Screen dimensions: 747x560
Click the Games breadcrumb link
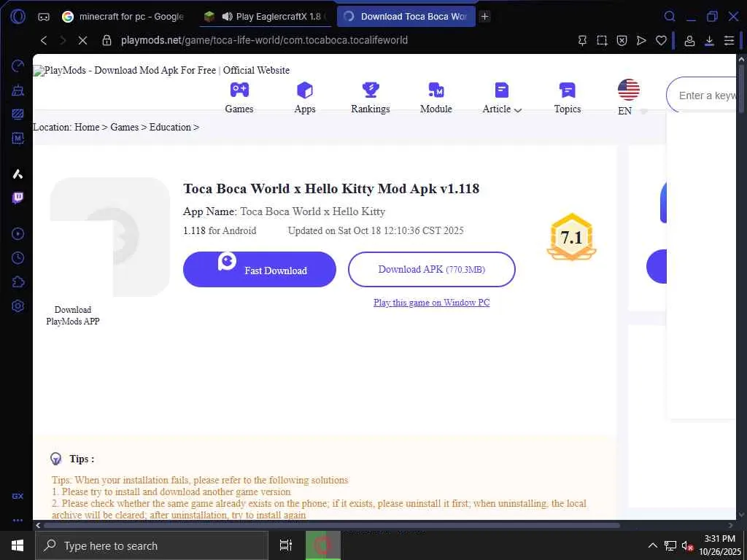124,127
